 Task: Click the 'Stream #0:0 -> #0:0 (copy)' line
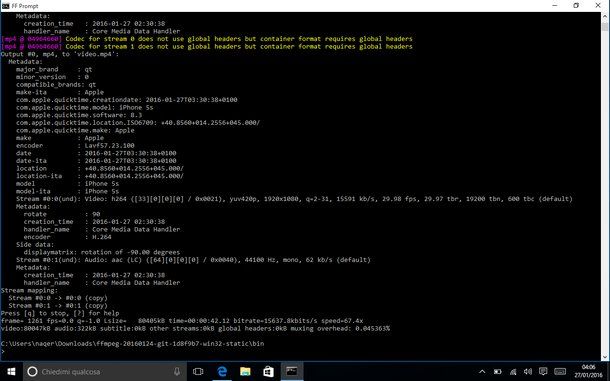click(x=58, y=298)
